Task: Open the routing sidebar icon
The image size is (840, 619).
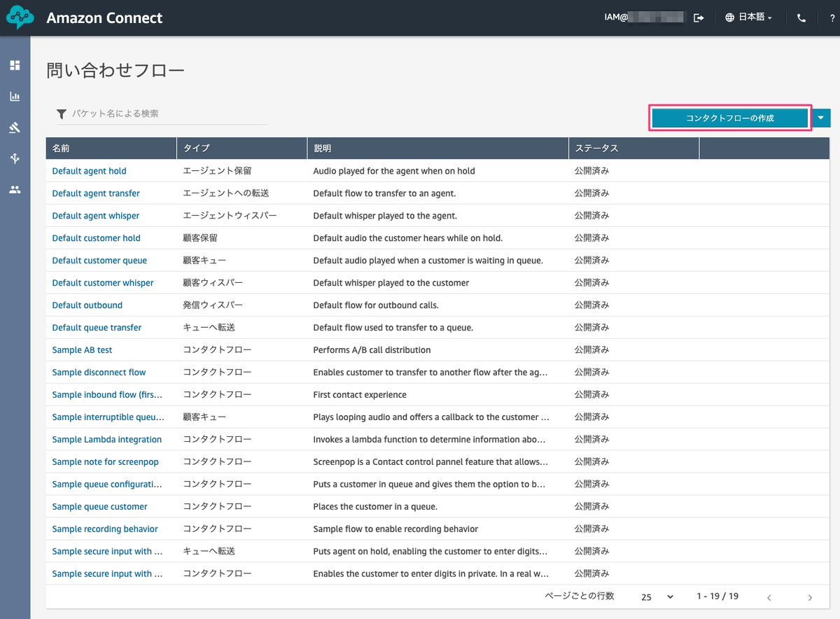Action: coord(15,127)
